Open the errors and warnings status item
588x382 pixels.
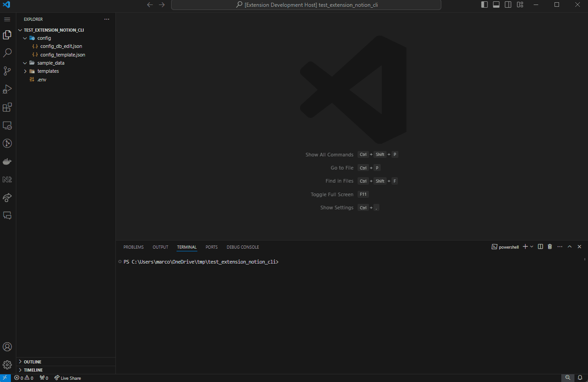24,378
